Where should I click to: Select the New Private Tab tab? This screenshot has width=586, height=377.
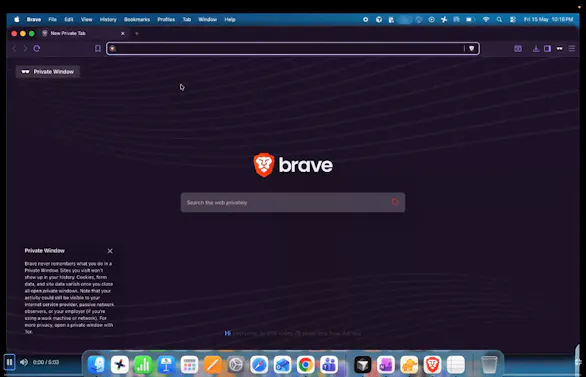click(84, 33)
